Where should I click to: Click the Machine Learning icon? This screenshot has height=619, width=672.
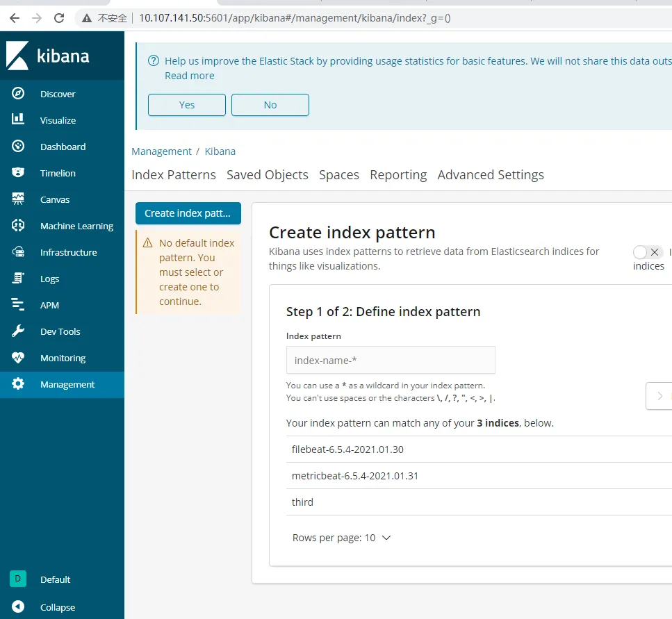18,226
